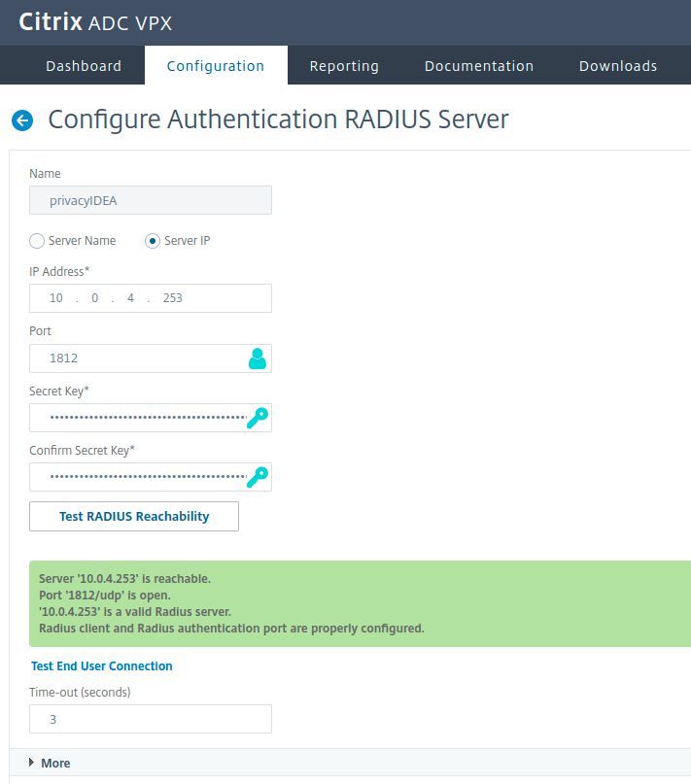Open the Downloads tab
Viewport: 691px width, 784px height.
pyautogui.click(x=618, y=65)
